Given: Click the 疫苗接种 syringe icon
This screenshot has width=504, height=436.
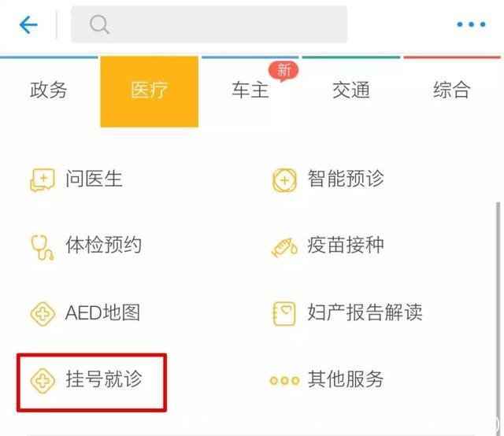Looking at the screenshot, I should [x=283, y=246].
